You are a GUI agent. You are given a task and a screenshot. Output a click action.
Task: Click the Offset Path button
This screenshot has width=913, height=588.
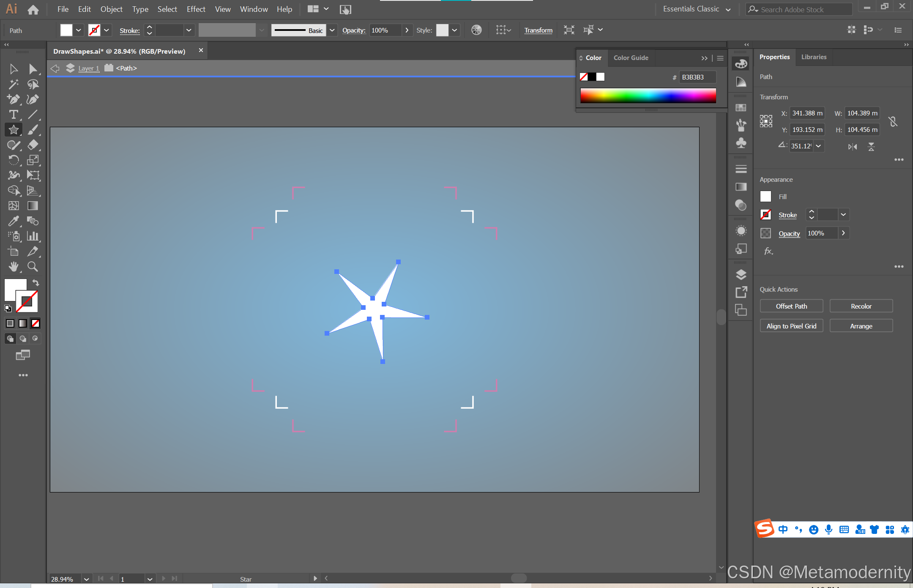[791, 306]
